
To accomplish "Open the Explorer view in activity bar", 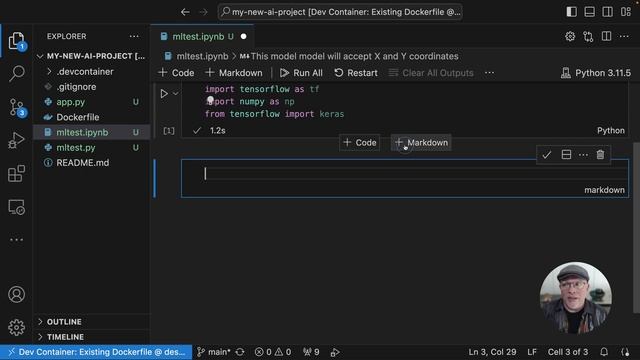I will tap(16, 41).
